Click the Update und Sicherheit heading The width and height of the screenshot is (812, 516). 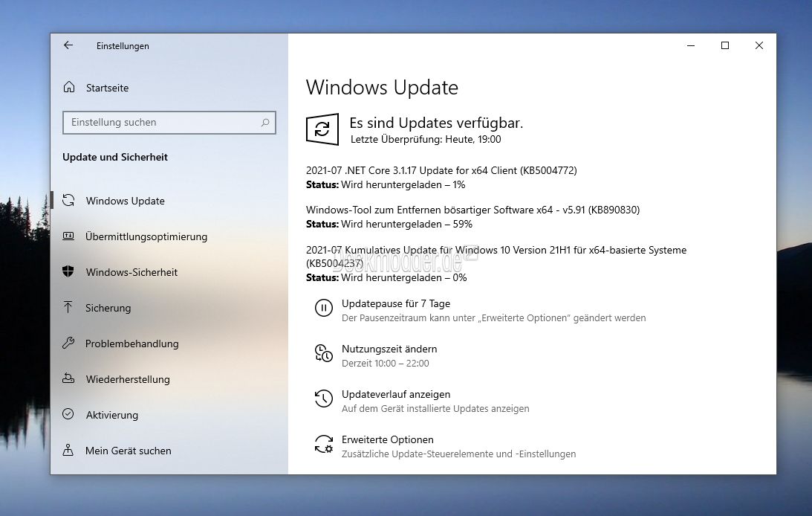(x=115, y=157)
